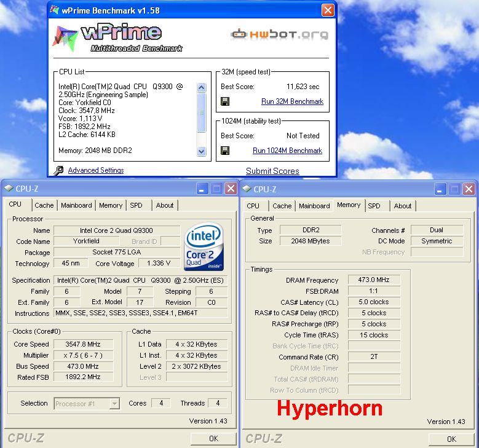
Task: Close the right CPU-Z memory window
Action: point(469,189)
